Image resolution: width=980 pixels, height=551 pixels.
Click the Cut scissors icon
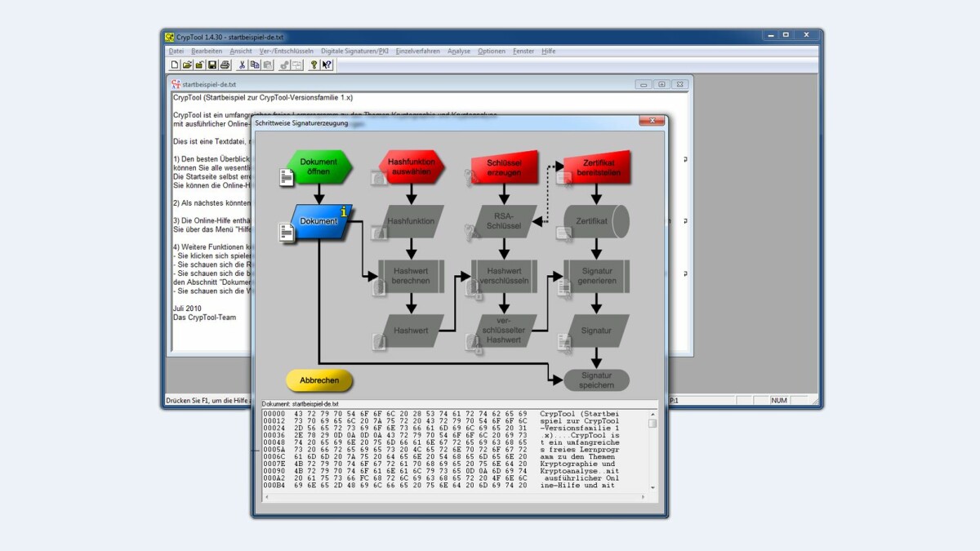[243, 64]
